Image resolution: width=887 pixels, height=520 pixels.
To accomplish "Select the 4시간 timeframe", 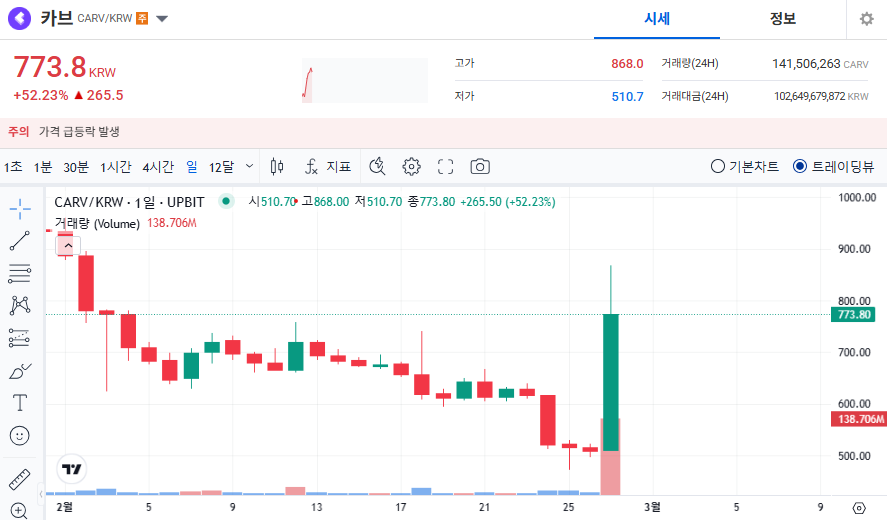I will 158,167.
